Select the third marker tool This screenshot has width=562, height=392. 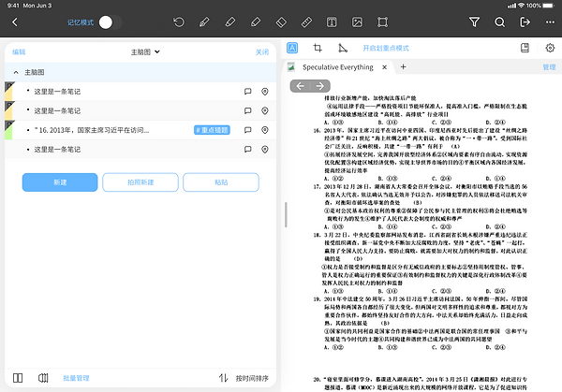coord(256,22)
